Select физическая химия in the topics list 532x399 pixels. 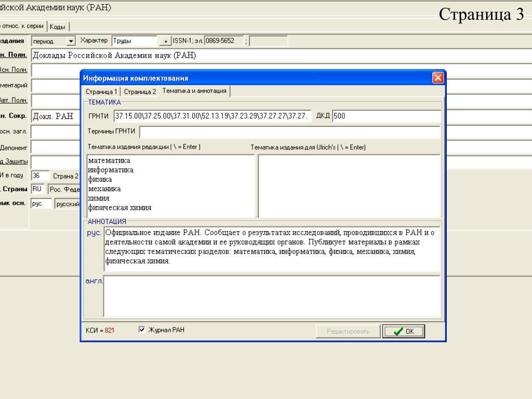(x=120, y=208)
